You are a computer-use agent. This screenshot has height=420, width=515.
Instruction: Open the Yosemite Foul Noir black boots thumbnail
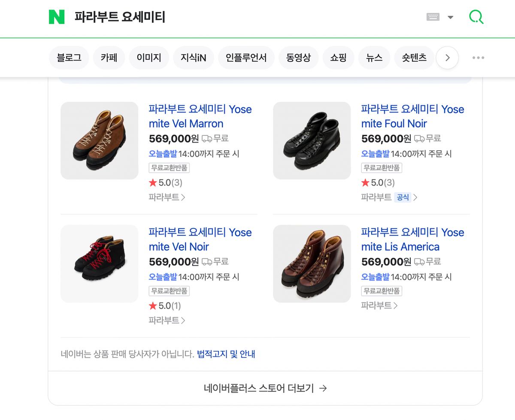[312, 140]
